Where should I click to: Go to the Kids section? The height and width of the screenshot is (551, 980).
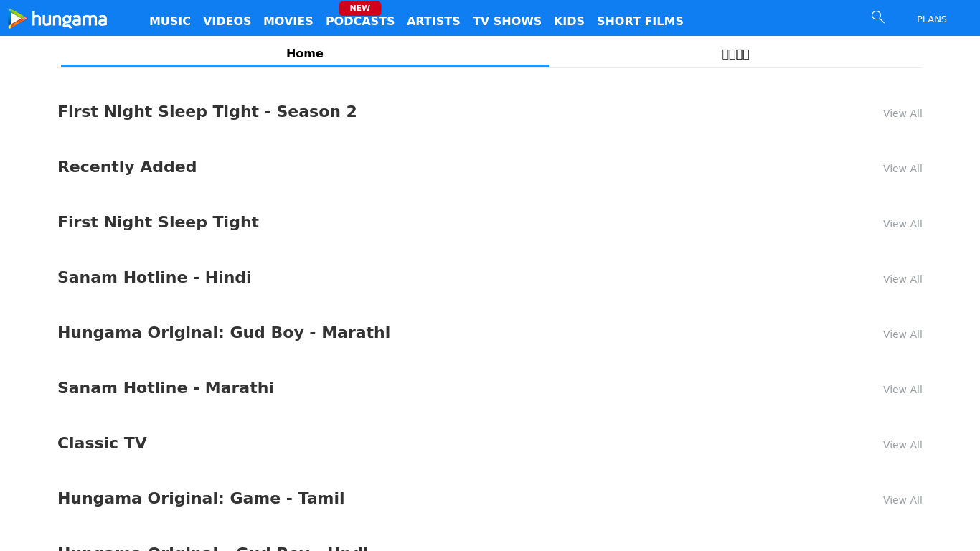[569, 22]
